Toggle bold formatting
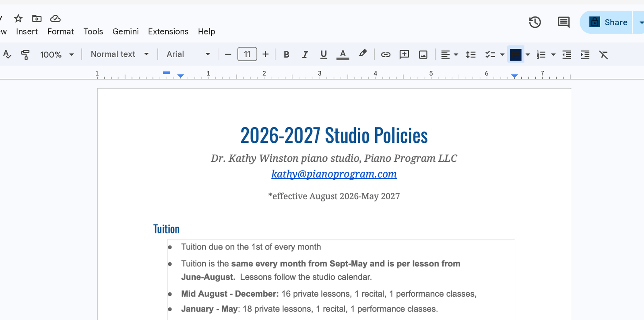This screenshot has width=644, height=320. coord(286,54)
